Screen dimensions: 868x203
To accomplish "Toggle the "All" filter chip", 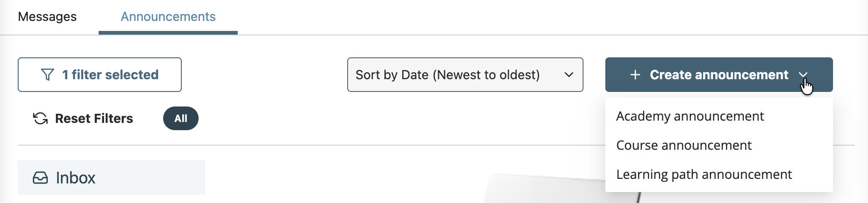I will (181, 118).
